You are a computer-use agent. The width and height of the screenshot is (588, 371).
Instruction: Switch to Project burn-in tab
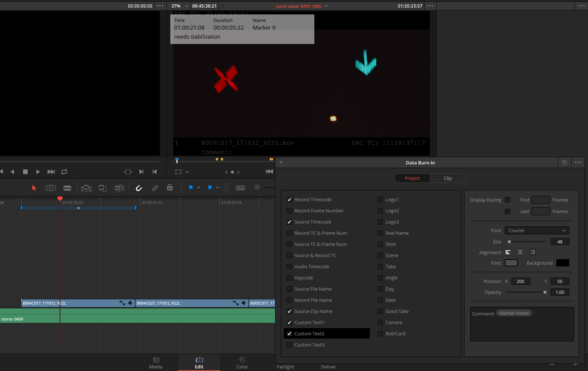coord(412,178)
